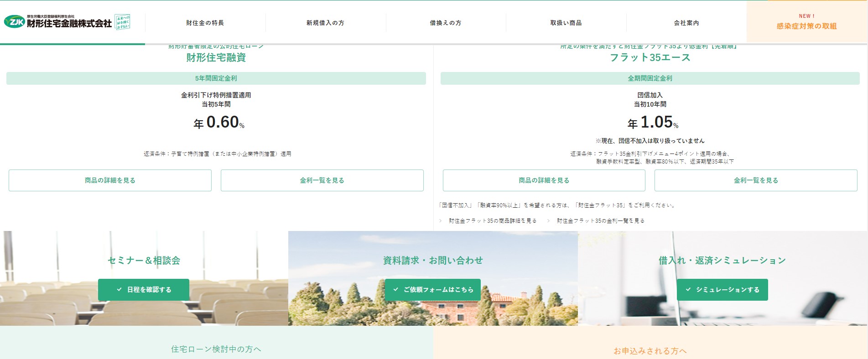Click the 財形住宅融資 product heading
The image size is (868, 359).
click(216, 57)
